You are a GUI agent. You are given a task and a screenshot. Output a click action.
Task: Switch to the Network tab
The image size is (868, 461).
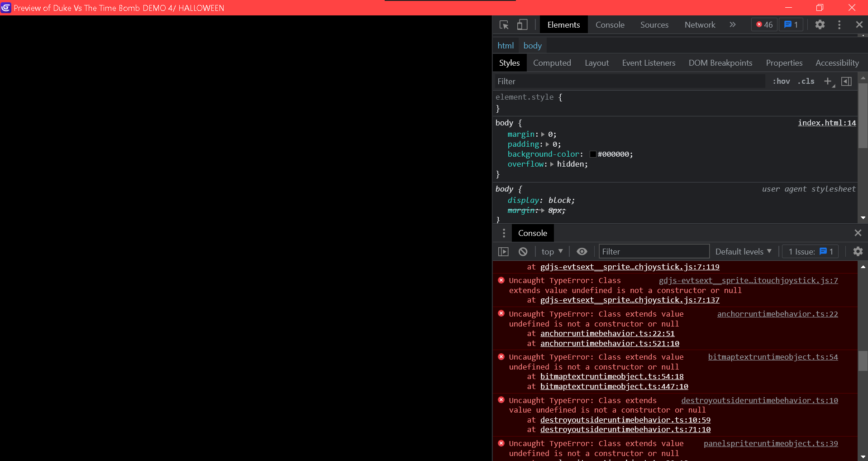700,25
